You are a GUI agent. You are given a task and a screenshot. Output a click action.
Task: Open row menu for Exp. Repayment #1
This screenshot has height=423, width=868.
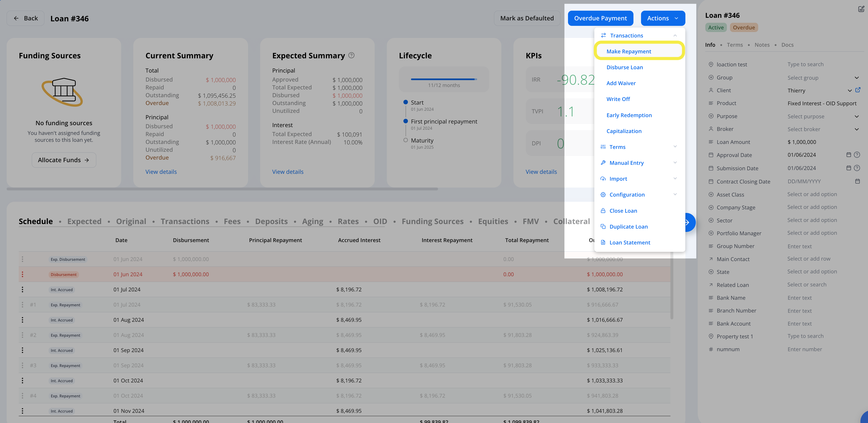[x=23, y=305]
